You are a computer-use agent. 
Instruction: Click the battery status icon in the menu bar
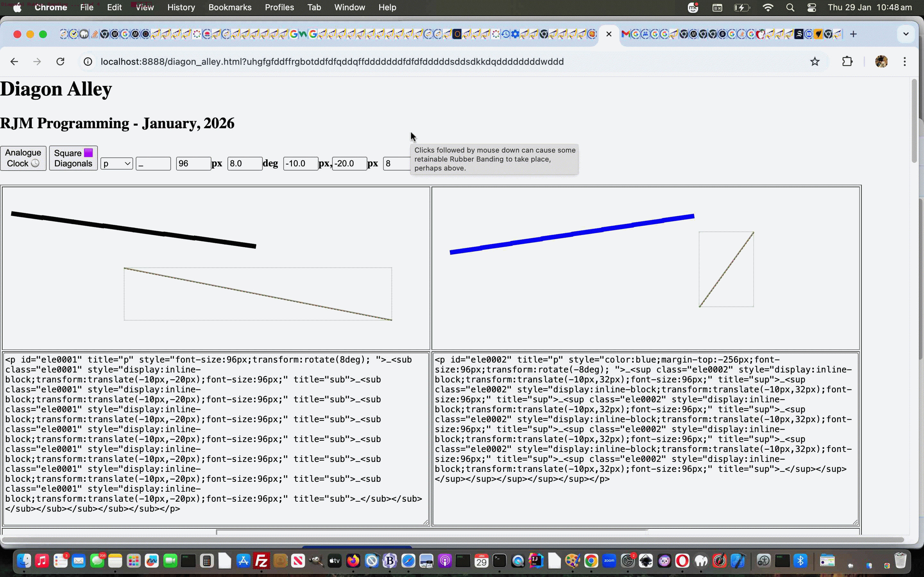click(741, 8)
